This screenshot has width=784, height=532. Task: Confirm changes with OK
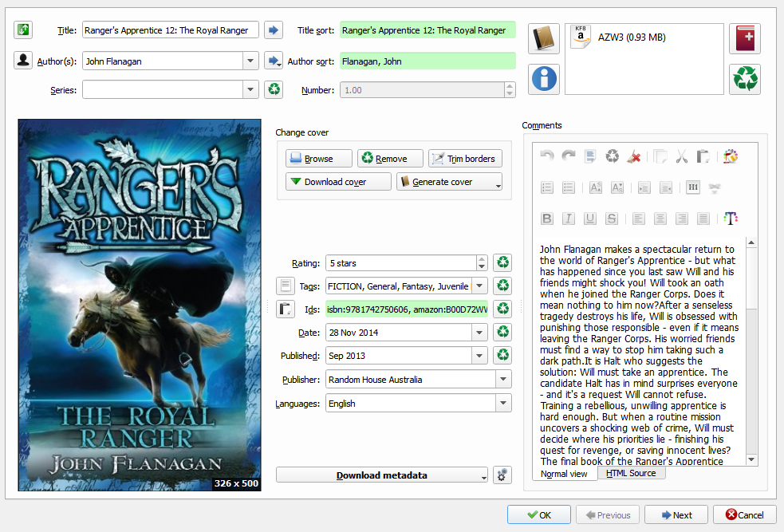click(539, 514)
